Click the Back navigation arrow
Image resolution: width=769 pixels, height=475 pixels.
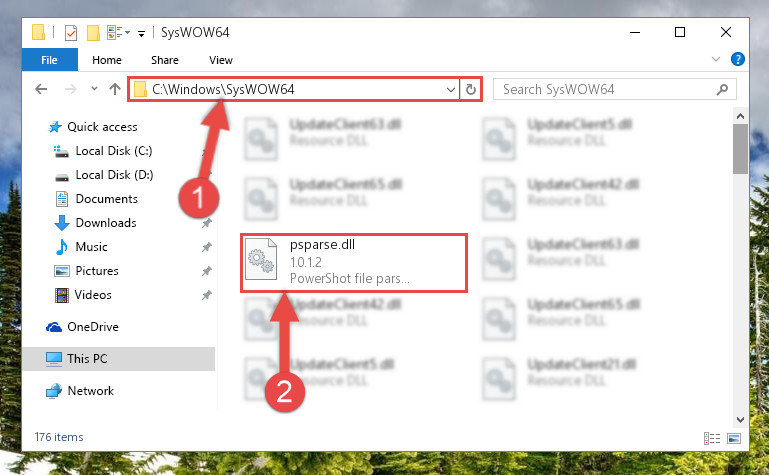tap(41, 89)
